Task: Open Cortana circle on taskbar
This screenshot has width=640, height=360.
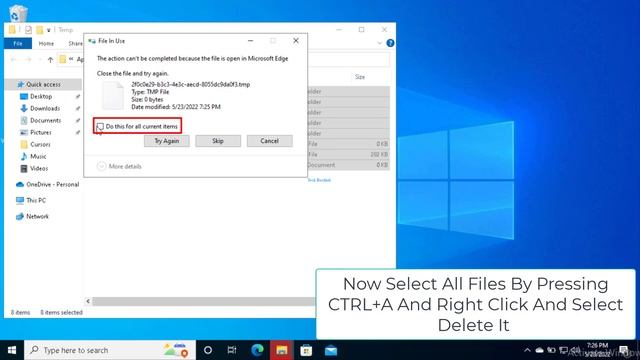Action: pyautogui.click(x=208, y=350)
